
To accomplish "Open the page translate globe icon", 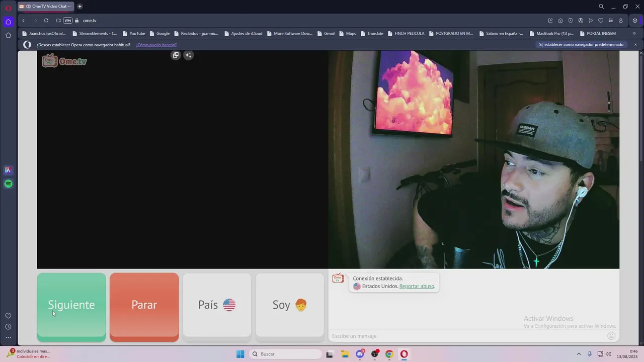I will pyautogui.click(x=581, y=21).
